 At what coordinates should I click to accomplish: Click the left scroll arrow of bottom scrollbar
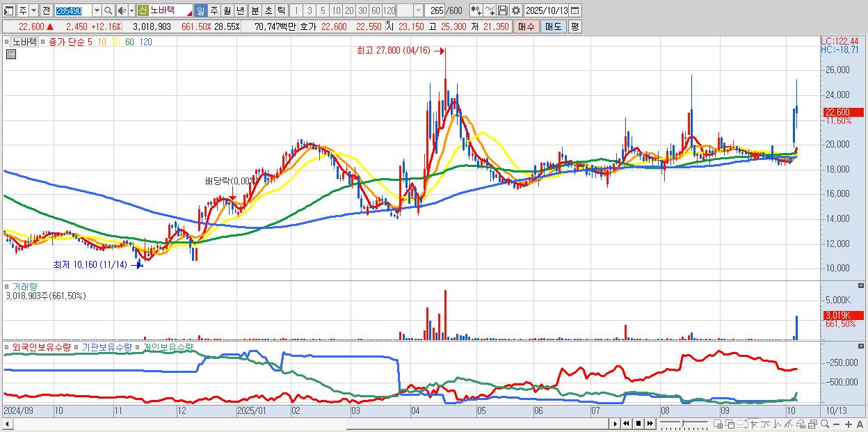(x=8, y=424)
